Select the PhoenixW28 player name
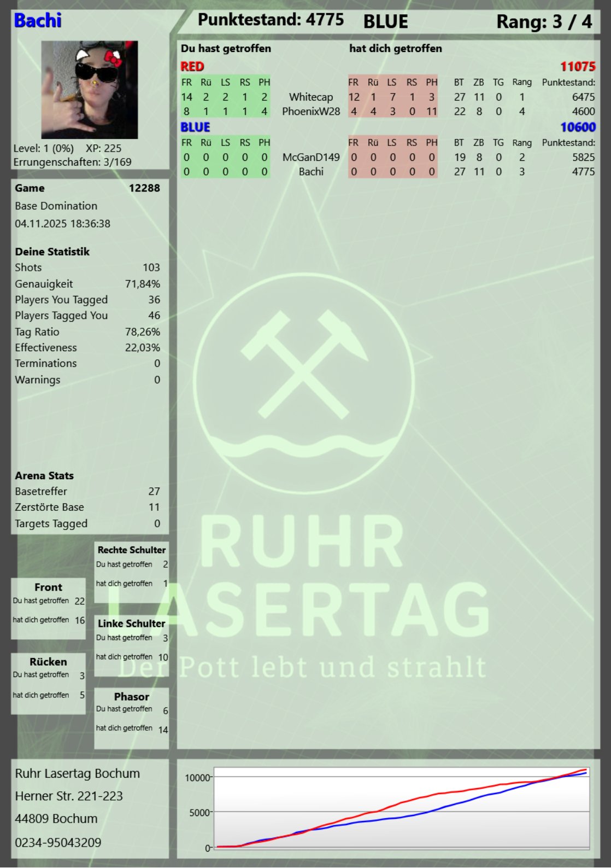The height and width of the screenshot is (868, 611). click(310, 111)
